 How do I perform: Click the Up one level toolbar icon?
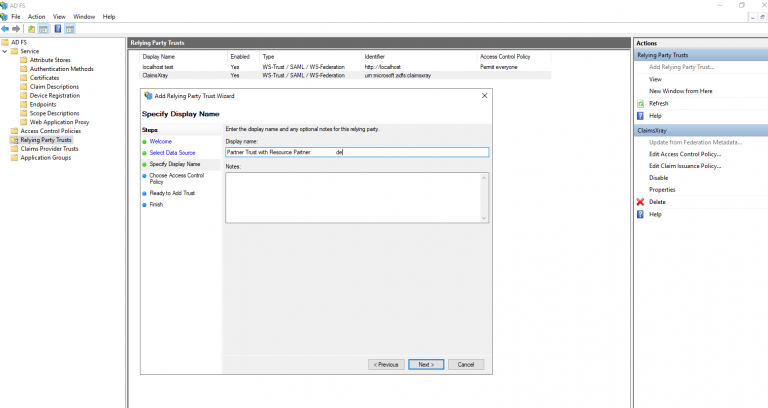click(31, 29)
